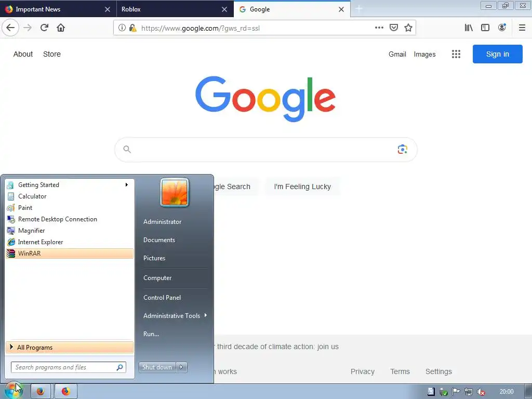Open the Run... dialog

[151, 334]
